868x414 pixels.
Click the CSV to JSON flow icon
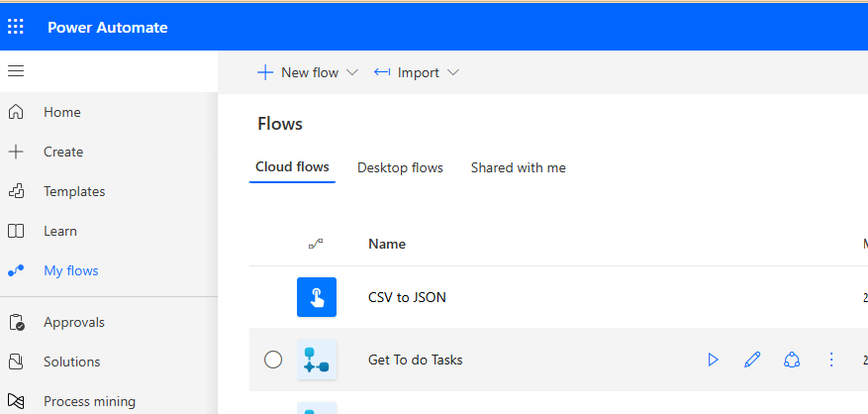pyautogui.click(x=317, y=297)
